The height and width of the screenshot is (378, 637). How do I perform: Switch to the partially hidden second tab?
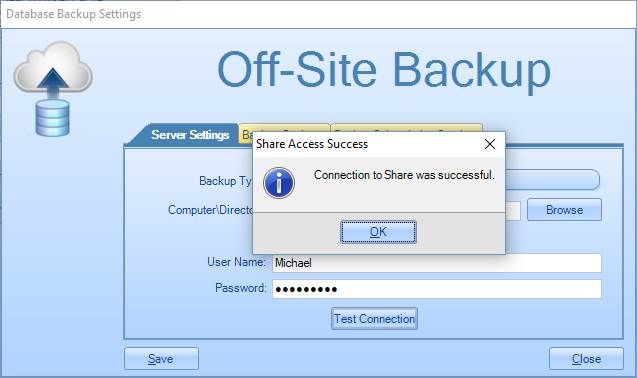[246, 134]
